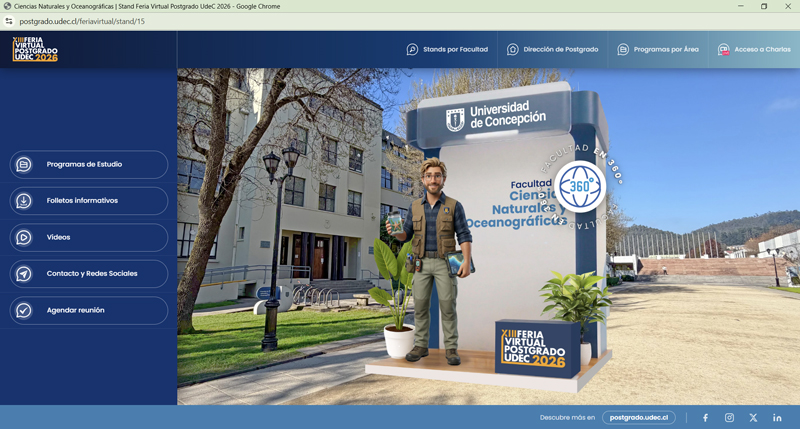Click the Universidad de Concepción stand sign
Image resolution: width=800 pixels, height=429 pixels.
pos(495,118)
